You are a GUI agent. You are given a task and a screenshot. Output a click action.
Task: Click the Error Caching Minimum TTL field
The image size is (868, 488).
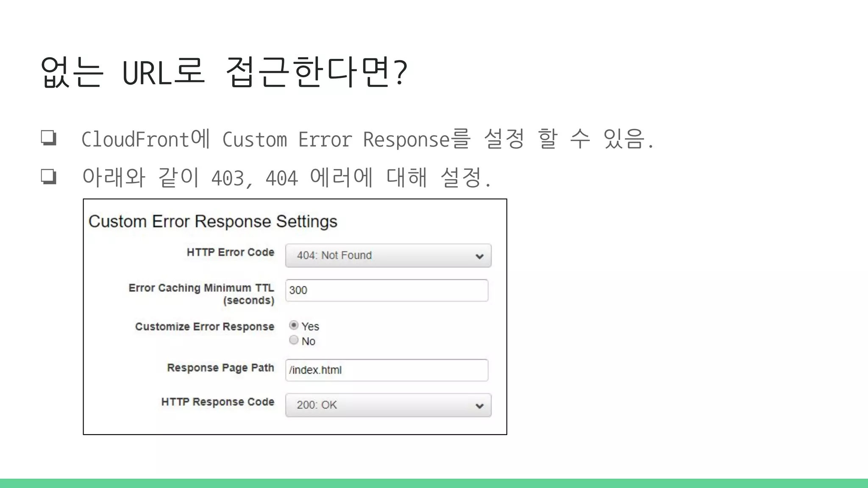click(387, 290)
